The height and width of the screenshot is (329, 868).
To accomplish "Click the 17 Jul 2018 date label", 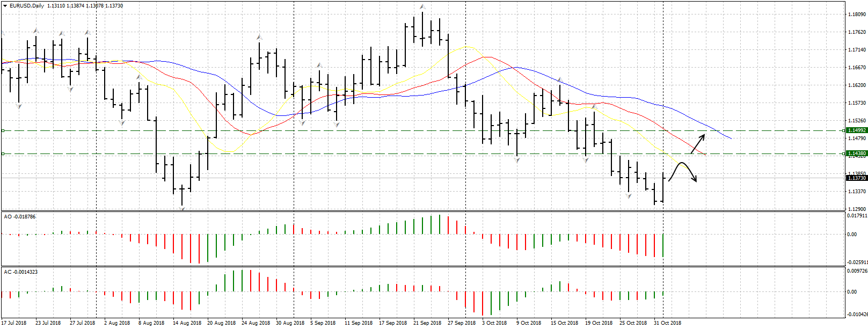I will pos(13,323).
